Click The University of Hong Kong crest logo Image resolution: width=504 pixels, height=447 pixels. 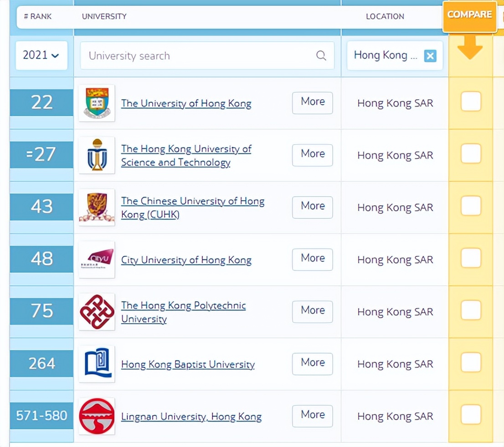pos(96,103)
